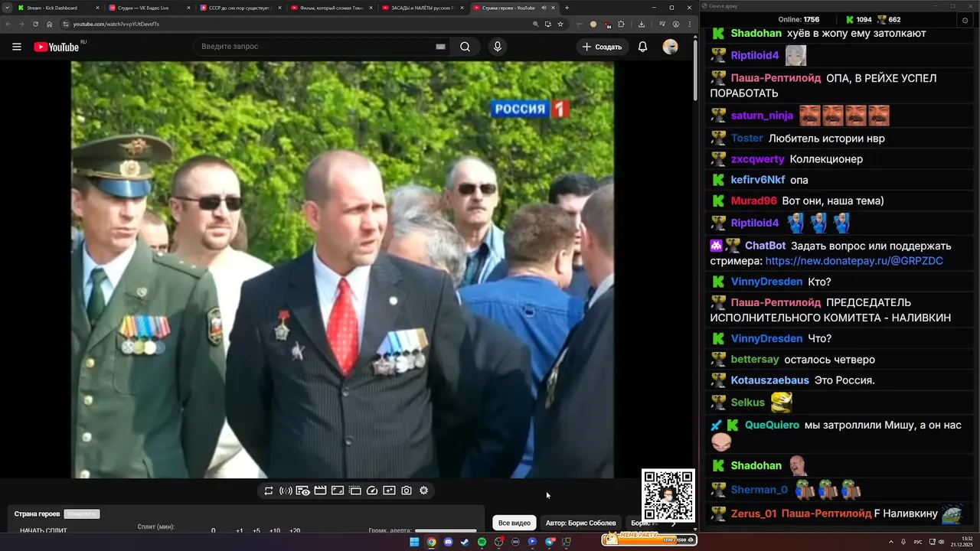Take a screenshot with the camera icon
This screenshot has width=980, height=551.
click(x=407, y=491)
